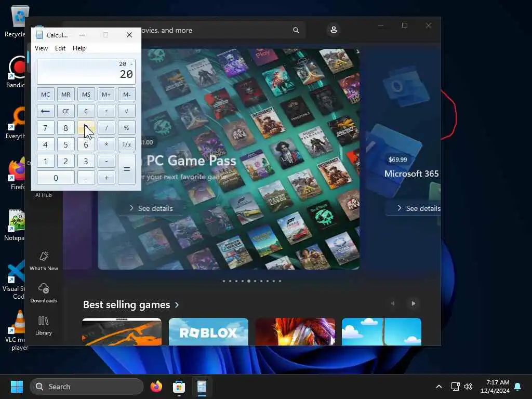
Task: Click previous arrow in Best selling games
Action: [x=393, y=303]
